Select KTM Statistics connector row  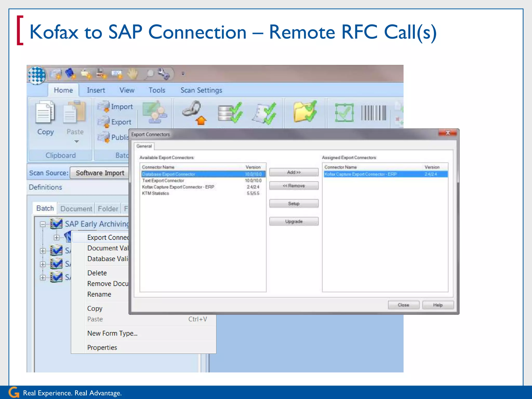(x=203, y=193)
